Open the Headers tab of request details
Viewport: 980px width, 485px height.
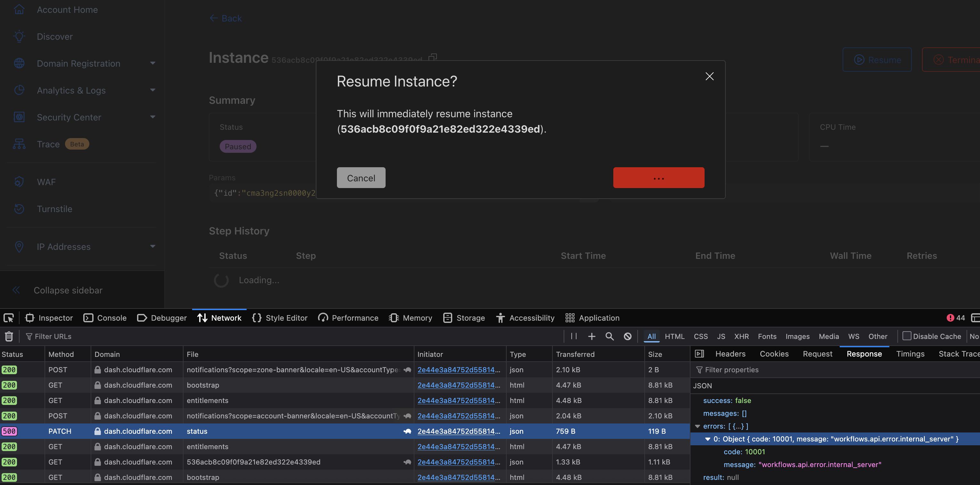tap(730, 354)
